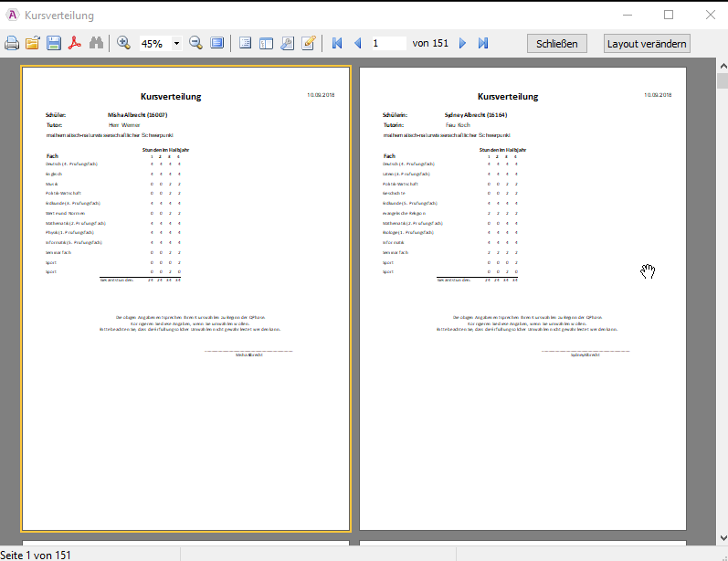Toggle the report outline icon
The width and height of the screenshot is (728, 561).
(x=245, y=43)
